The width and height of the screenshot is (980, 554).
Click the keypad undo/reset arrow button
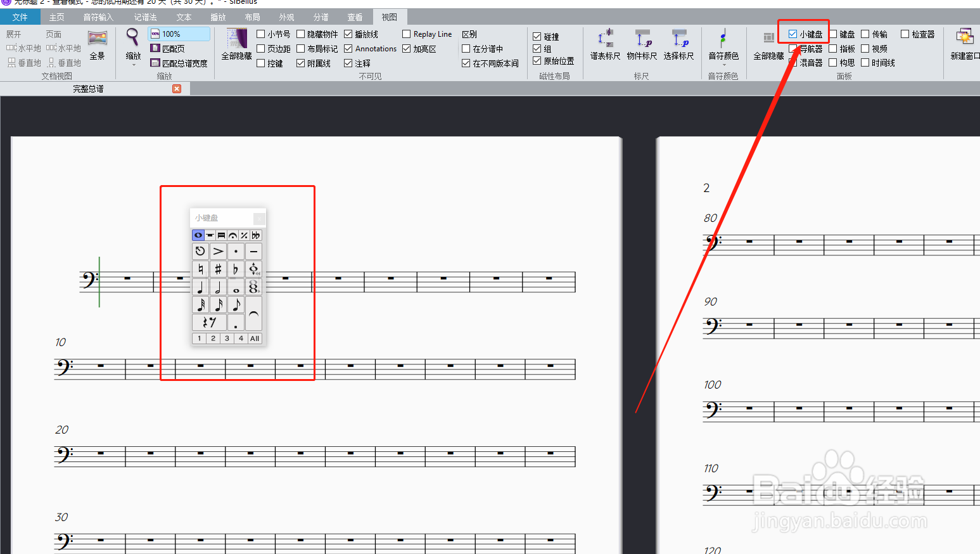(x=200, y=251)
